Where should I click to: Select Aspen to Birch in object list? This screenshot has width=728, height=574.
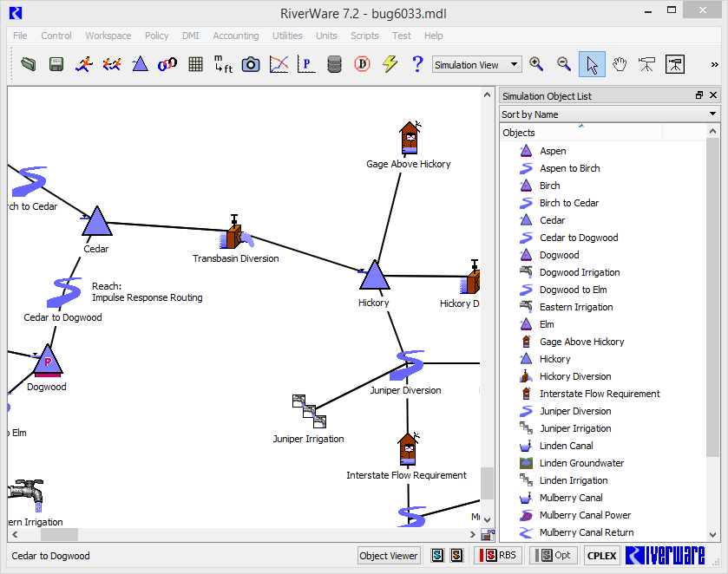570,168
